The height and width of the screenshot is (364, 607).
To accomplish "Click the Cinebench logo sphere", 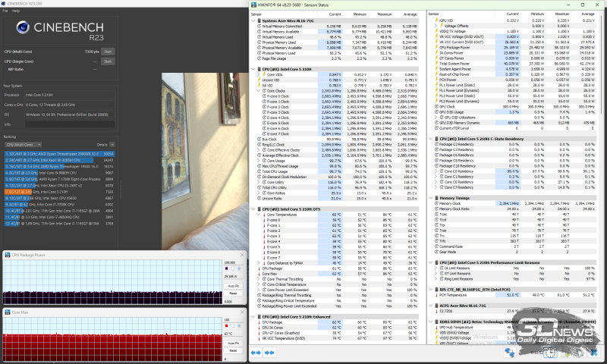I will point(23,27).
